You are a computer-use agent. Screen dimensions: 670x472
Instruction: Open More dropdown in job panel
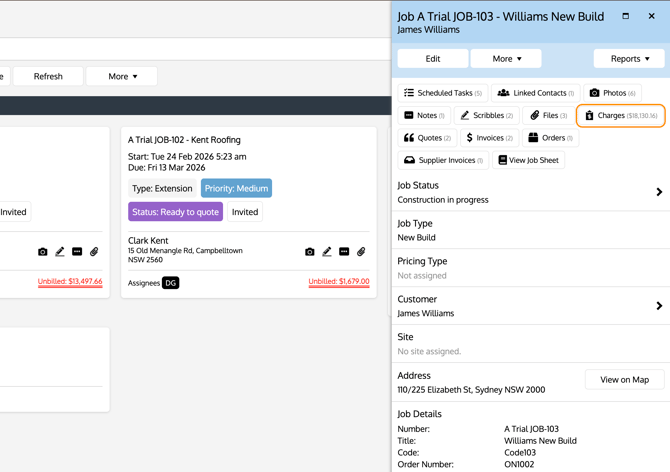pyautogui.click(x=506, y=59)
